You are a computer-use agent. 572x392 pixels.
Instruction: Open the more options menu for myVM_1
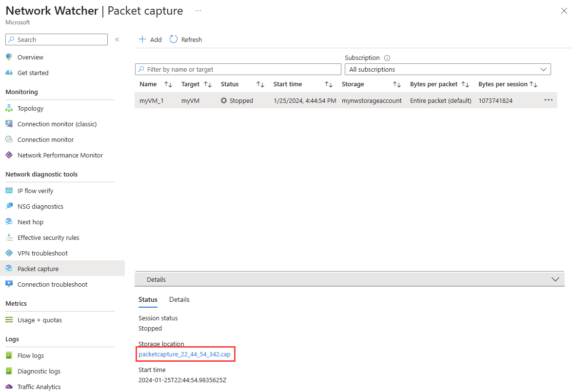coord(548,100)
